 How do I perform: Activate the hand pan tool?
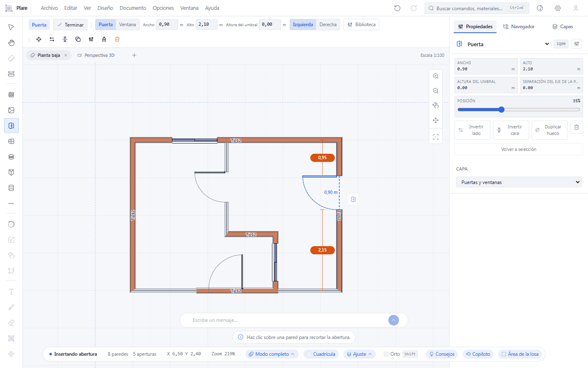(x=11, y=43)
